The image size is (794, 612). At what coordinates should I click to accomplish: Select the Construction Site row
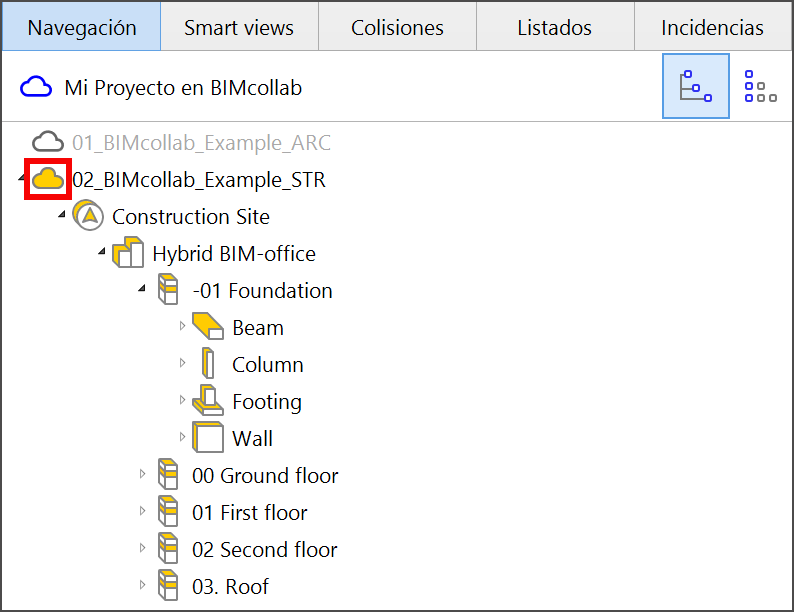[191, 217]
